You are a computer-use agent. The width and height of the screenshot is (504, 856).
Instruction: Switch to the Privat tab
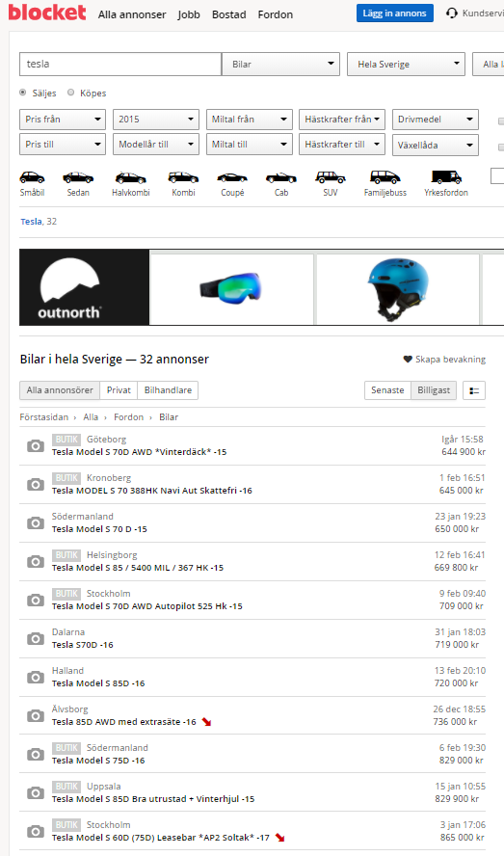(119, 390)
